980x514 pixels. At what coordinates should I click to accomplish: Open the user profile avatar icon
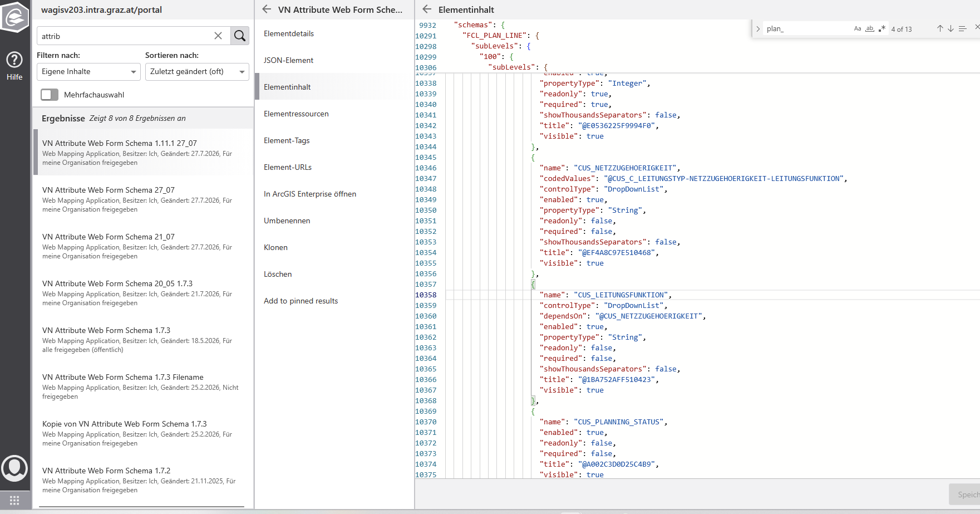click(14, 468)
